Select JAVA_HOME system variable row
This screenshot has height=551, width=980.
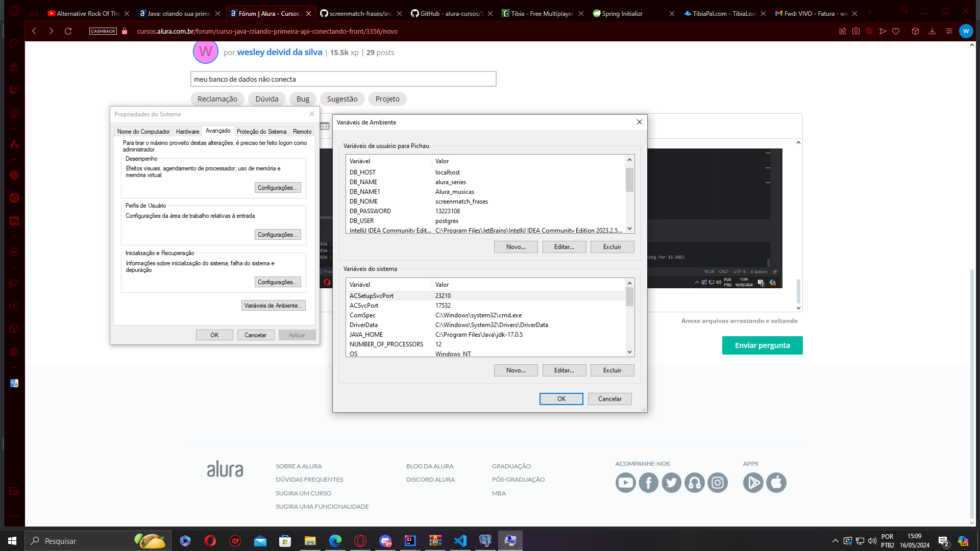click(485, 335)
